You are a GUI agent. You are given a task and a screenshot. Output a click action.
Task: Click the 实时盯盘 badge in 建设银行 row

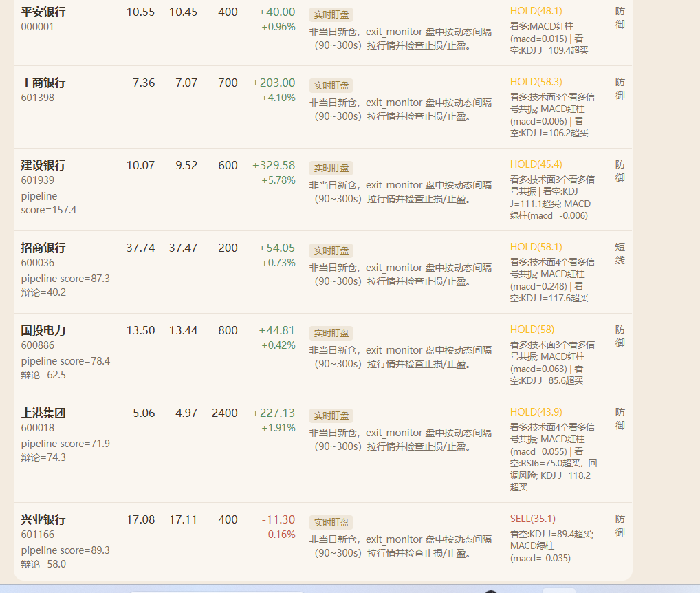331,168
